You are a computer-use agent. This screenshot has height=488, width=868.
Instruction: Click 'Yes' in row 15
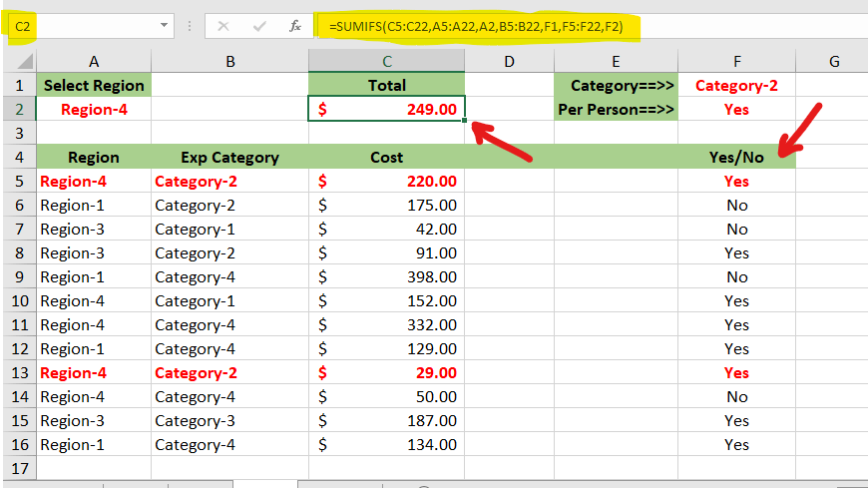737,420
